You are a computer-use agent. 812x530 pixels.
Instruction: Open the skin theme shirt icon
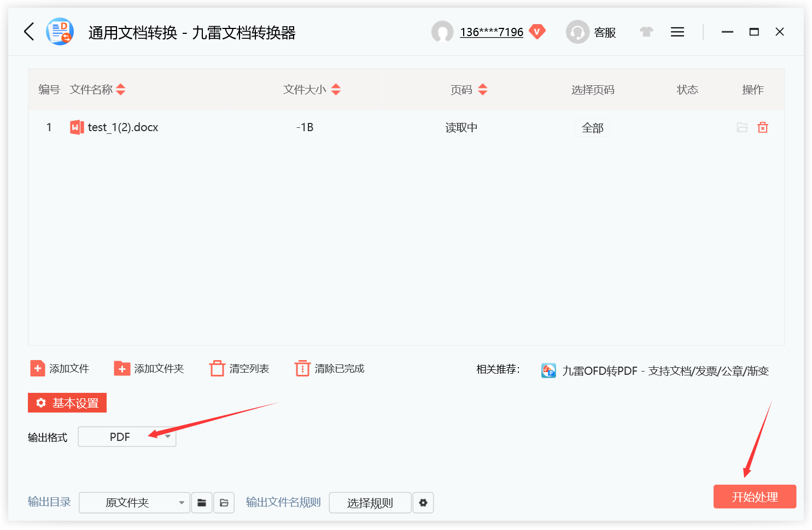(x=646, y=32)
